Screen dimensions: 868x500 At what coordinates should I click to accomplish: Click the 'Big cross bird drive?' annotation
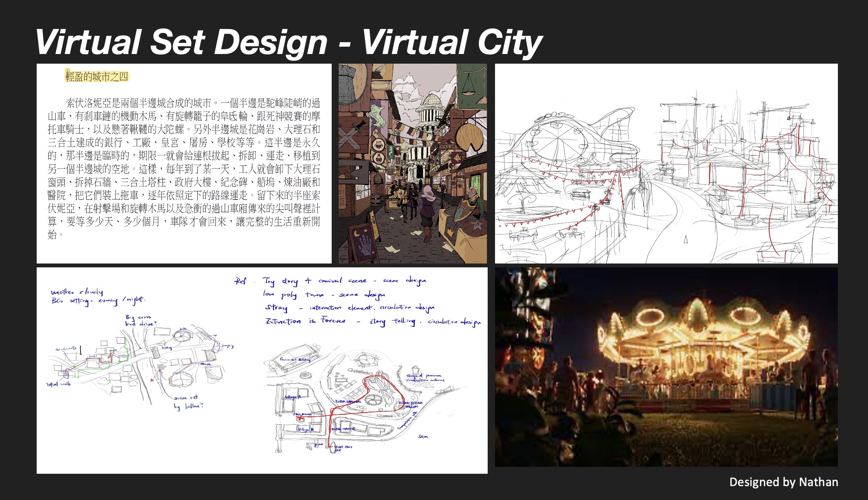tap(141, 321)
